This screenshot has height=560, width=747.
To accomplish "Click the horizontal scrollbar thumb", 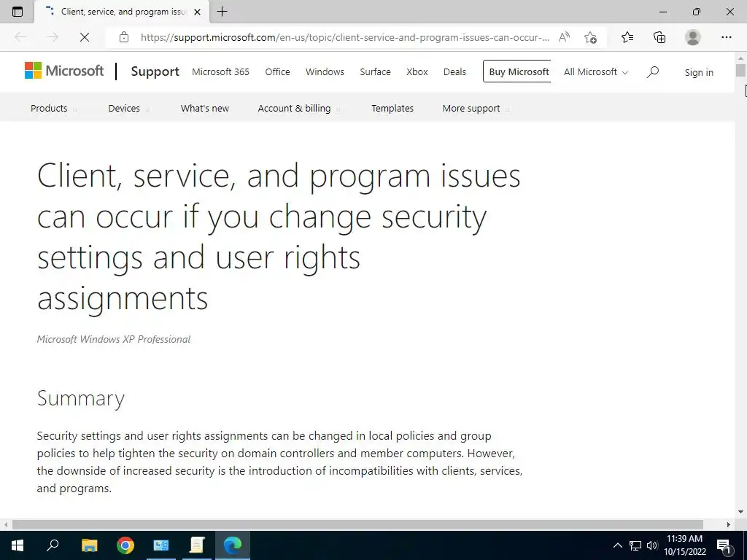I will 357,524.
